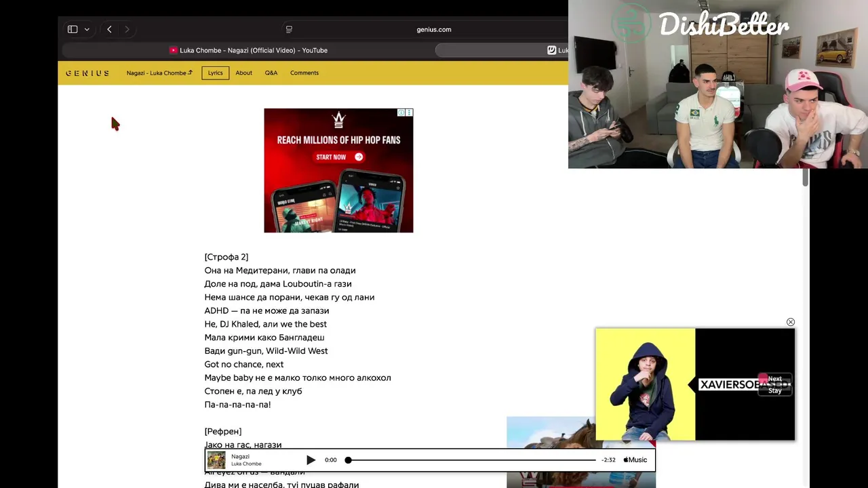Click lyric line 'He, DJ Khaled, али we the best'

pos(266,324)
